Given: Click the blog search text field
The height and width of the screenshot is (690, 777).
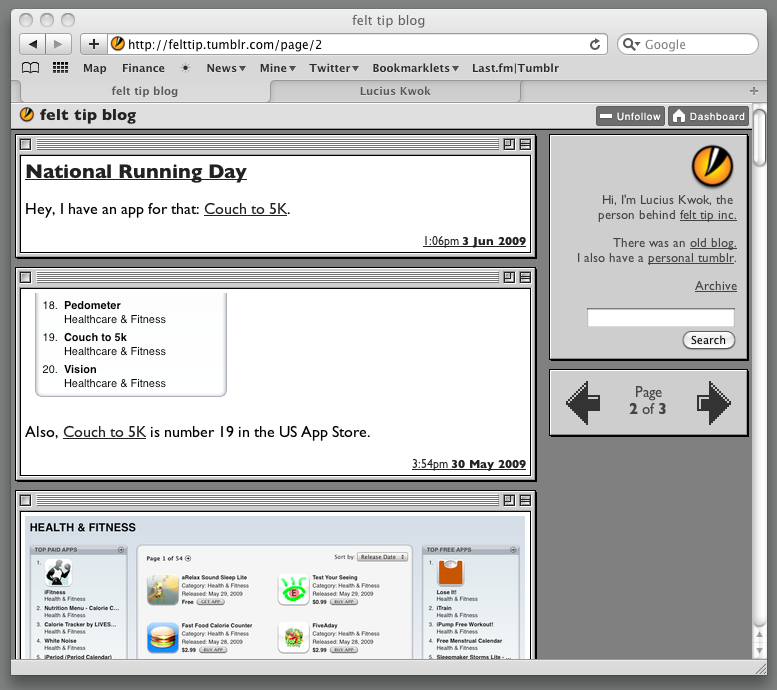Looking at the screenshot, I should coord(660,318).
